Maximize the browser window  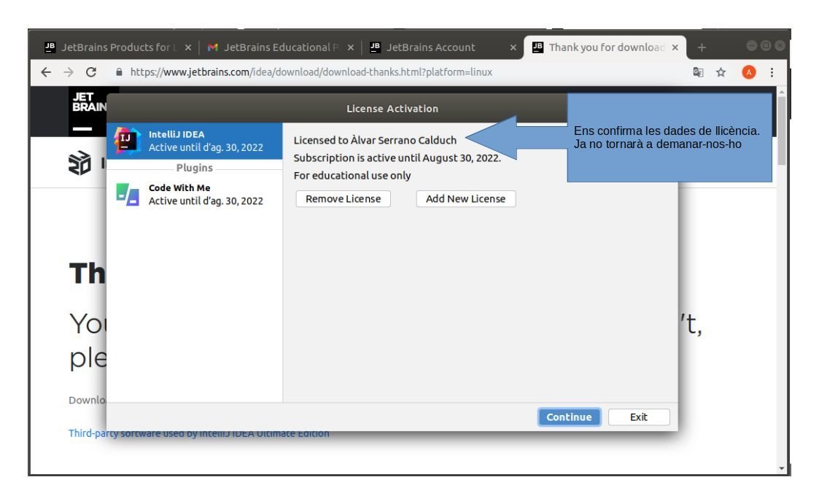(x=766, y=46)
